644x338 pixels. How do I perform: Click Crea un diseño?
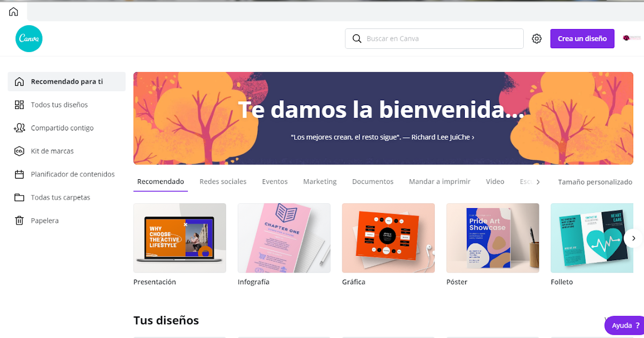(x=582, y=38)
